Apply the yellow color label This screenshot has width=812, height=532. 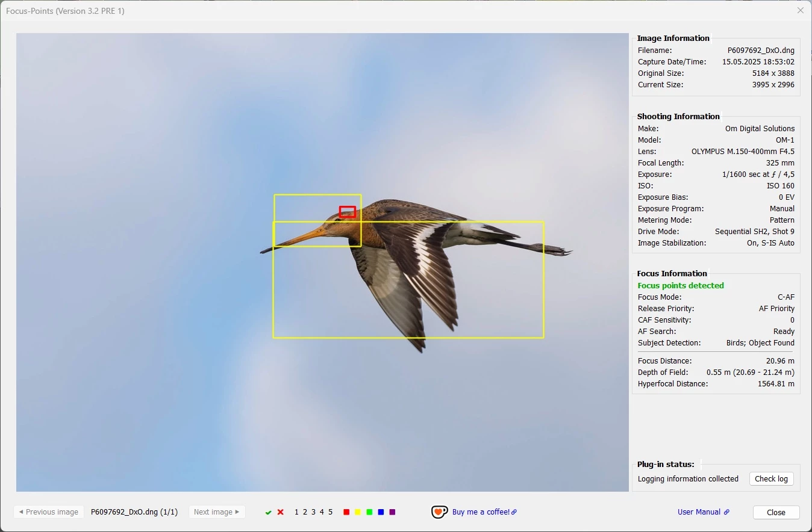click(358, 512)
